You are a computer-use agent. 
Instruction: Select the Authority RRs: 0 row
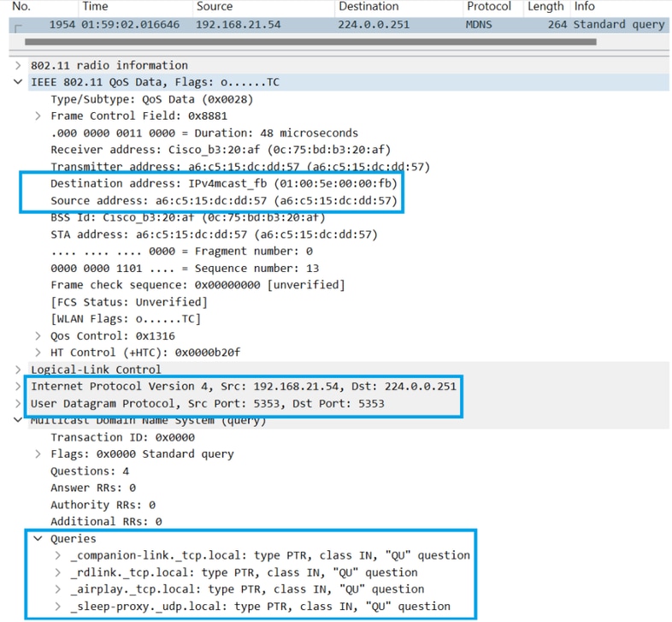[103, 506]
